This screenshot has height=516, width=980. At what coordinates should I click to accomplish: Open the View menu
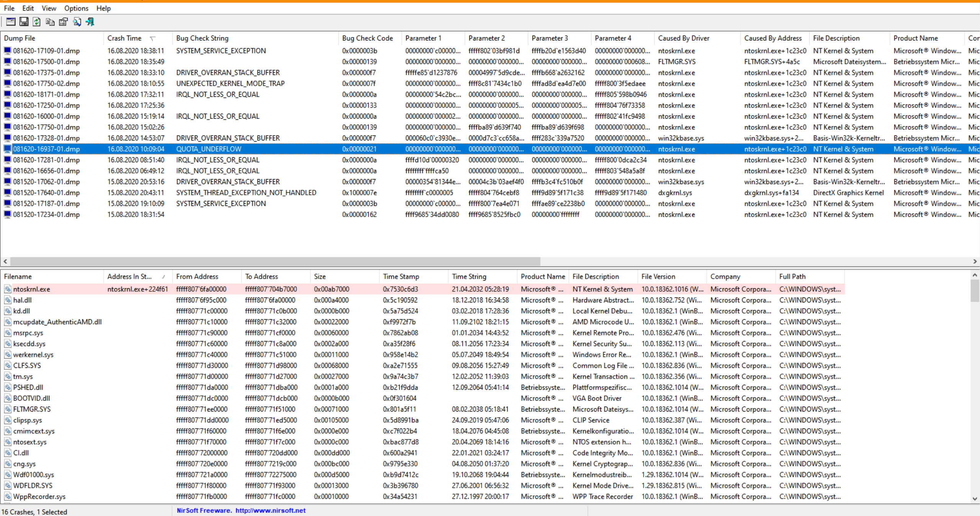coord(49,8)
